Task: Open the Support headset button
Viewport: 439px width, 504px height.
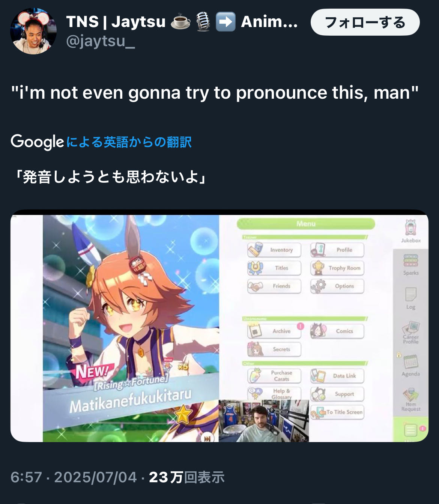Action: [337, 394]
